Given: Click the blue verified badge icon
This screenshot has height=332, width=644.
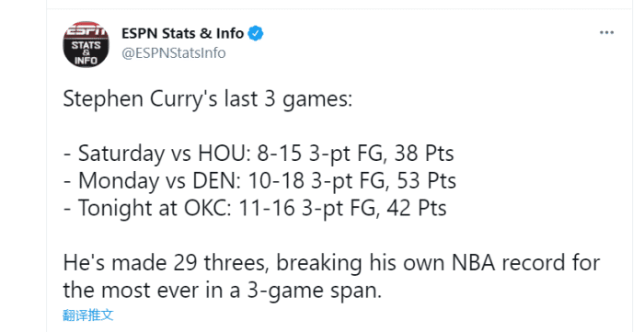Looking at the screenshot, I should click(x=256, y=33).
